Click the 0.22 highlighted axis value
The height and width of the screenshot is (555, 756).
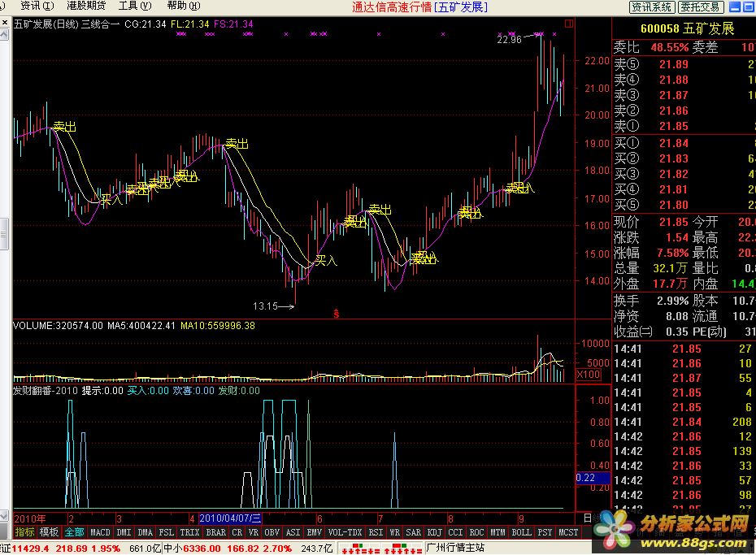point(593,478)
